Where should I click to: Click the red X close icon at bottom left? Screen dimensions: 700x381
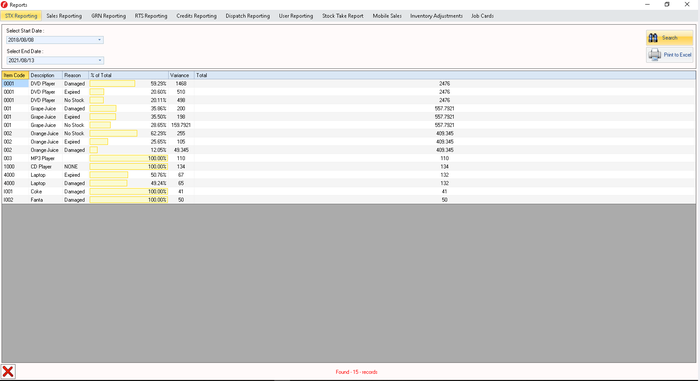click(x=8, y=372)
